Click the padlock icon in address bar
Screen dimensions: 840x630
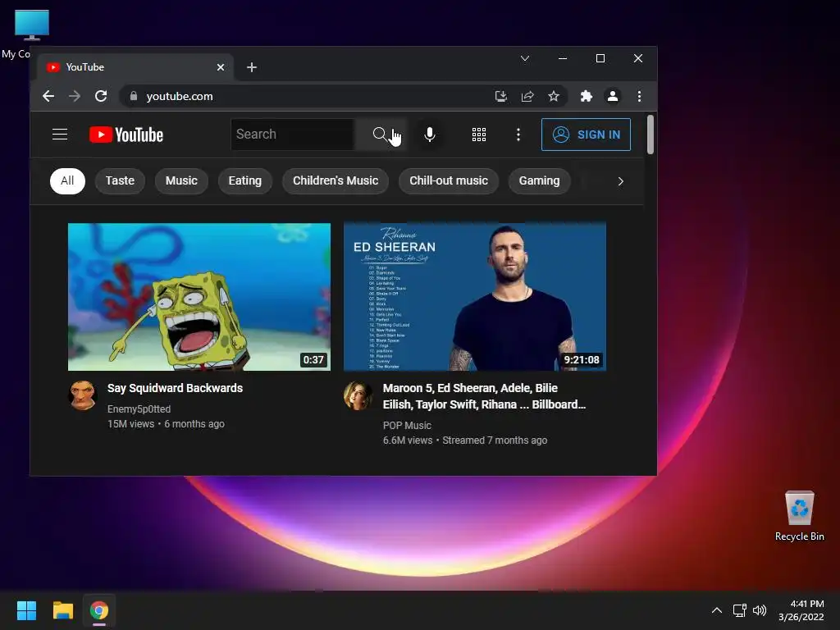(x=134, y=97)
